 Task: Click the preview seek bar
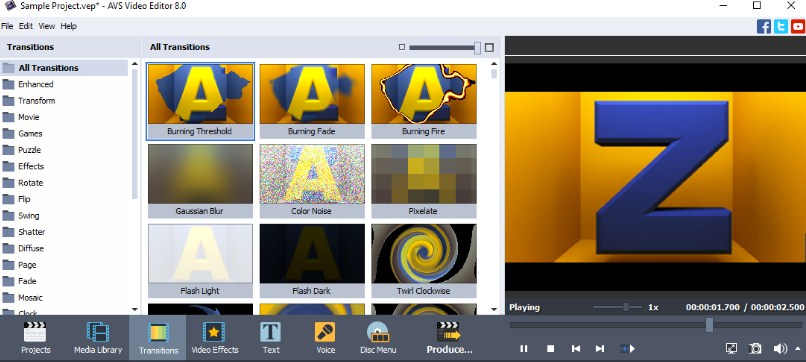coord(655,325)
